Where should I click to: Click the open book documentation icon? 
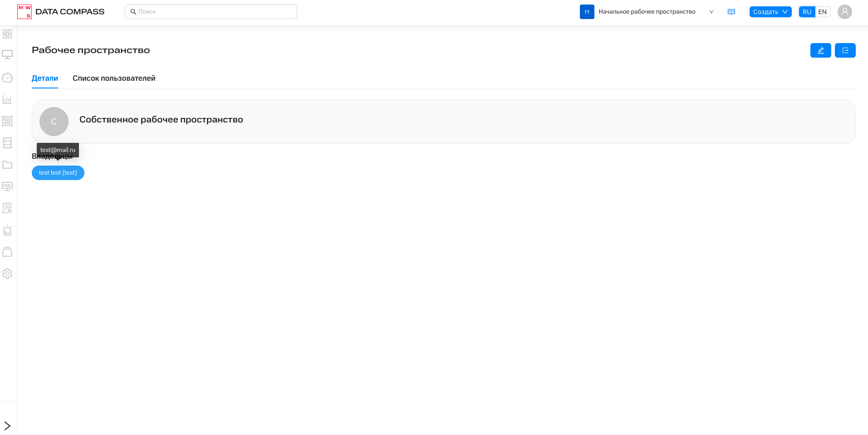click(731, 12)
